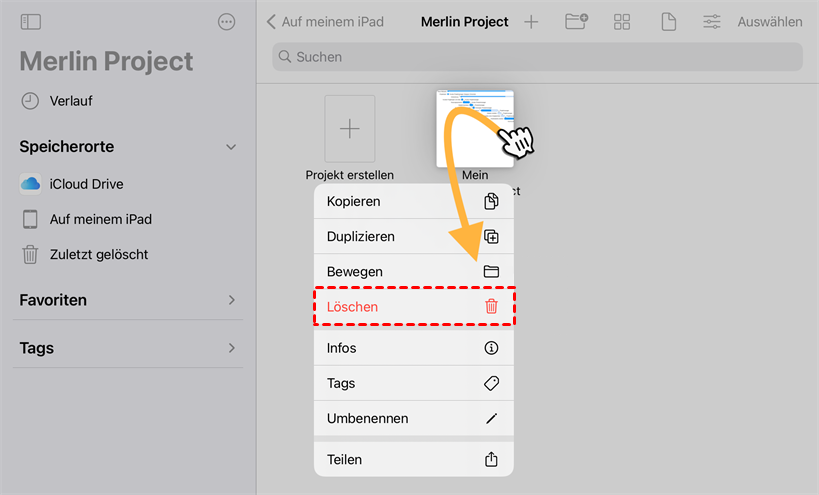Collapse the Speicherorte section
The width and height of the screenshot is (819, 495).
(231, 147)
